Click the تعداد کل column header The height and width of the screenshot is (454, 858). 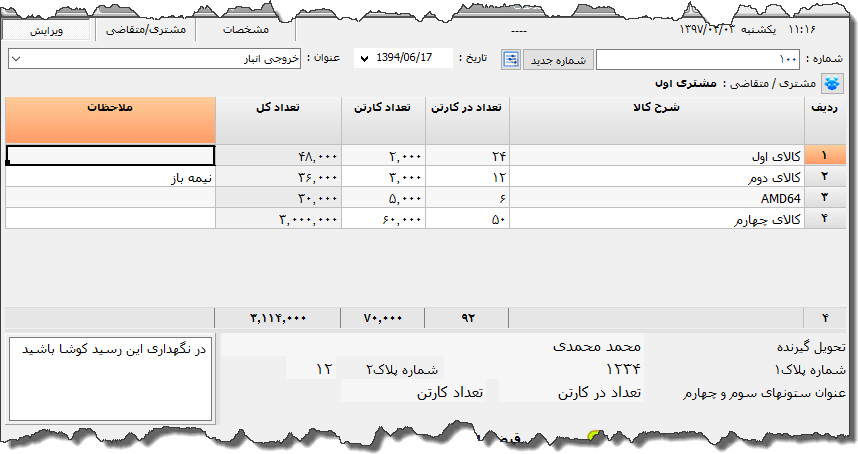click(x=279, y=120)
